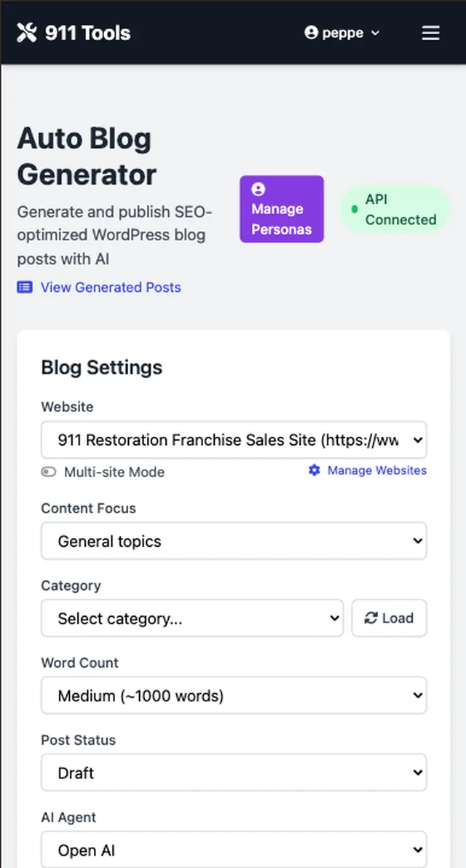The image size is (466, 868).
Task: Click the peppe user avatar icon
Action: click(311, 33)
